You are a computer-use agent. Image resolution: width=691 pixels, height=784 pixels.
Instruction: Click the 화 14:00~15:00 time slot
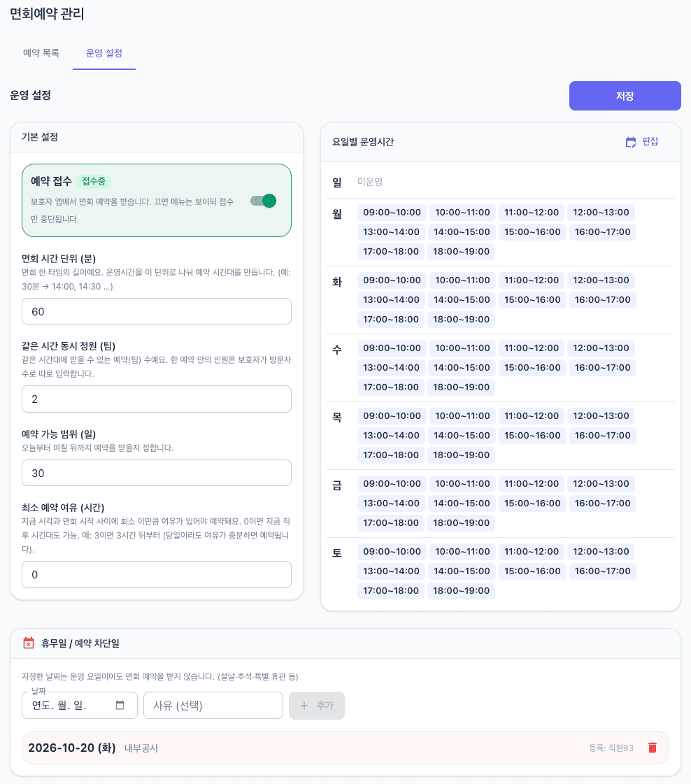pyautogui.click(x=462, y=299)
